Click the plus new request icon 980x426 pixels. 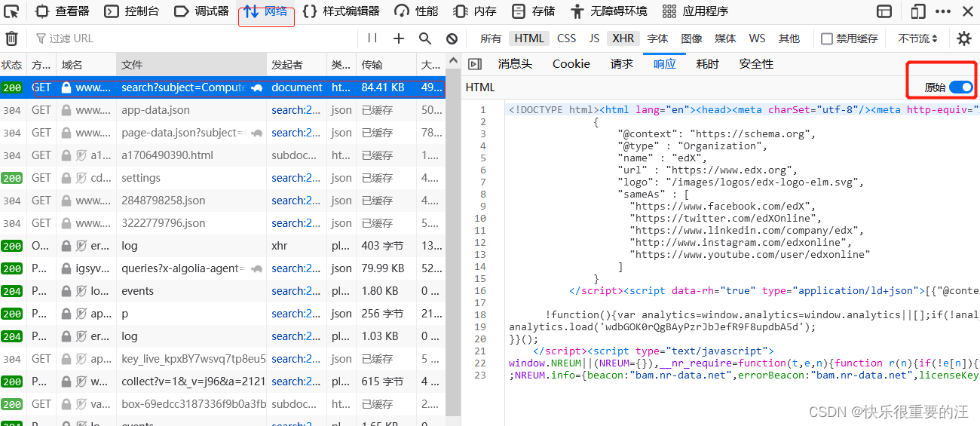[x=399, y=38]
